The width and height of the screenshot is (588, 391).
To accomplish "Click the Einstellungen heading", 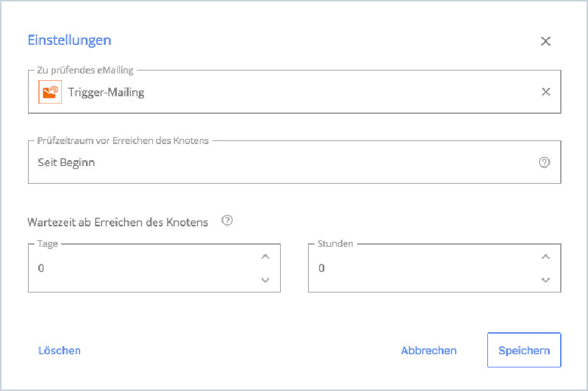I will coord(69,40).
